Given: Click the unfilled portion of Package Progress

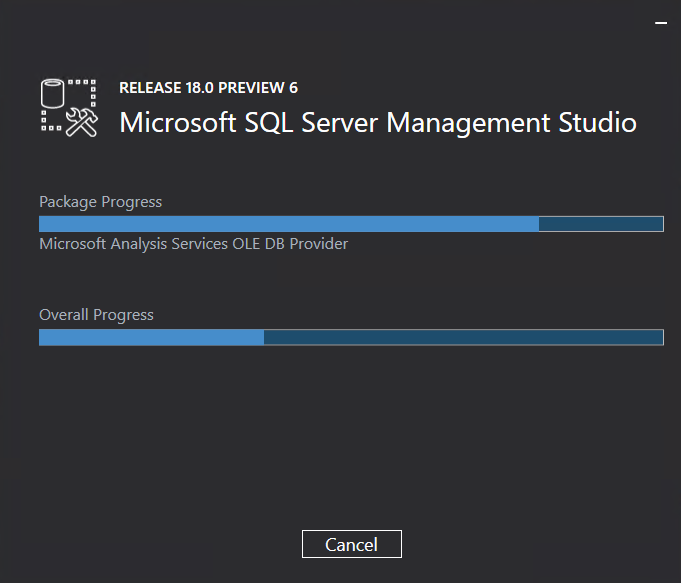Looking at the screenshot, I should click(x=601, y=224).
